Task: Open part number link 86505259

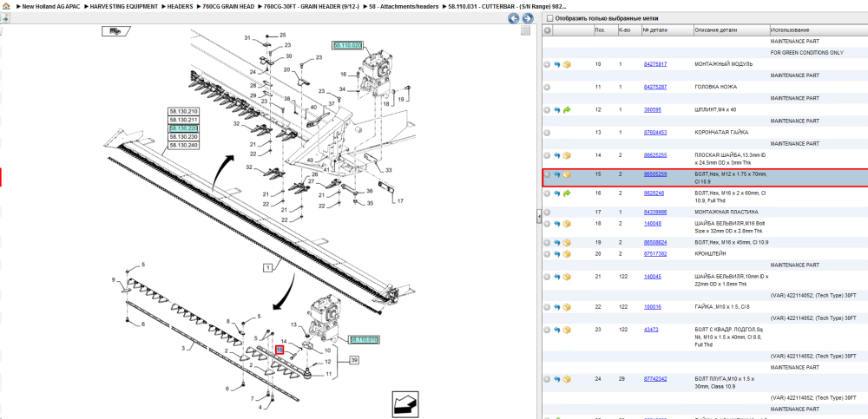Action: click(x=654, y=174)
